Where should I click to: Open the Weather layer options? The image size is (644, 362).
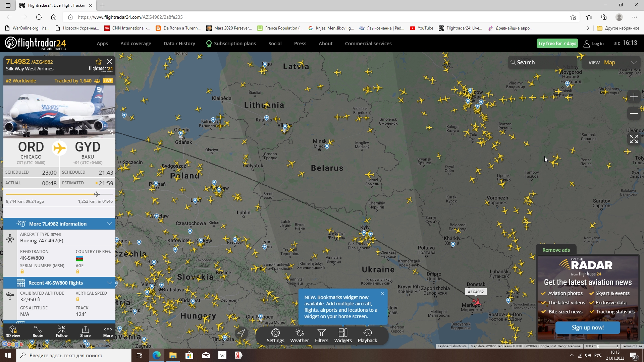click(x=300, y=336)
